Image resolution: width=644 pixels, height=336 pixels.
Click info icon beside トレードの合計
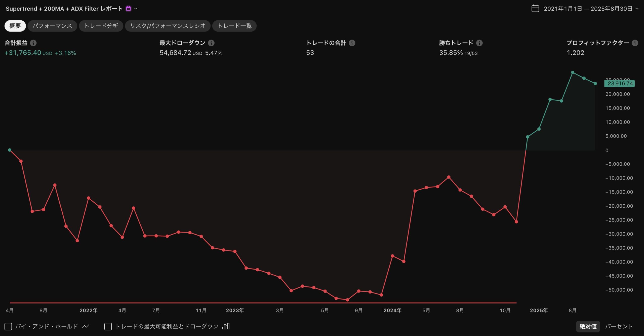(352, 43)
